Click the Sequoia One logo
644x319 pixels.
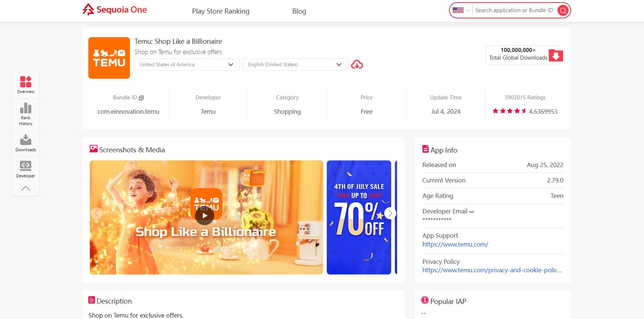click(x=114, y=10)
